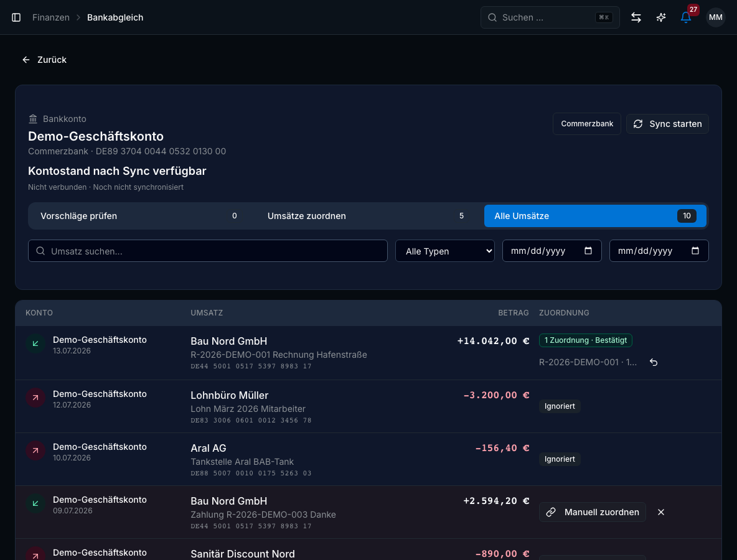Screen dimensions: 737x560
Task: Click the BETRAG column header
Action: (514, 313)
